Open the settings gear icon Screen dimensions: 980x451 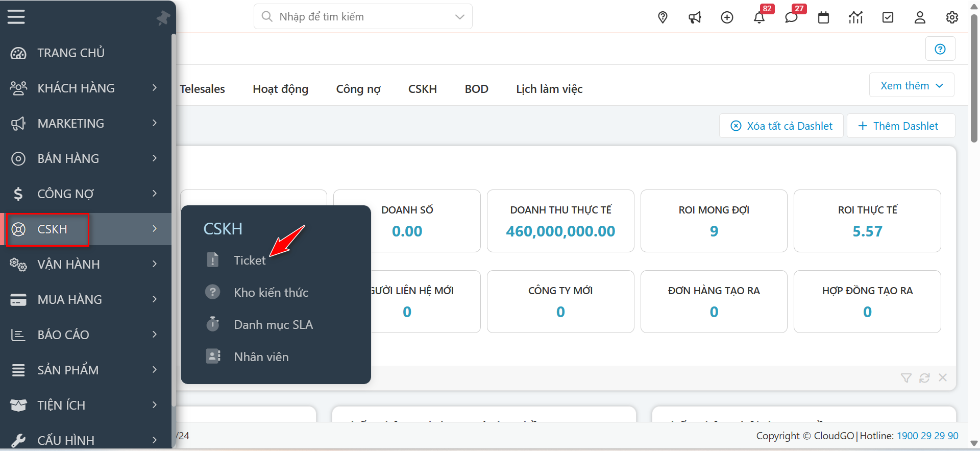tap(952, 17)
